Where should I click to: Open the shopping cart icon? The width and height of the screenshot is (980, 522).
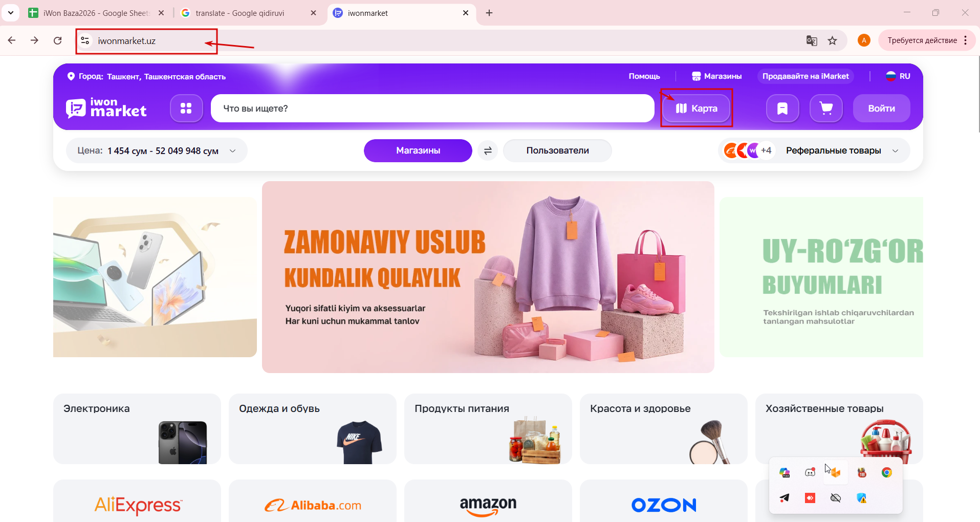tap(826, 108)
